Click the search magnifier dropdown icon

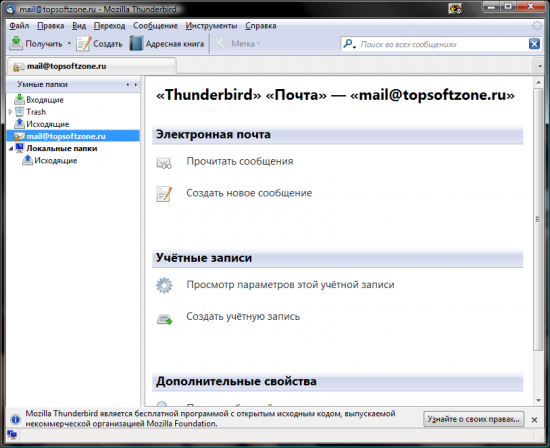(349, 44)
